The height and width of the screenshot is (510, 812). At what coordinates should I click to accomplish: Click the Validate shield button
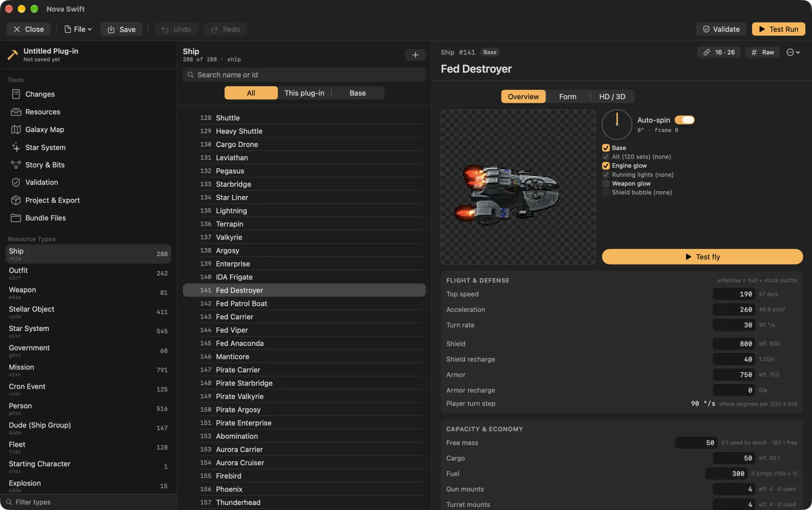[721, 29]
